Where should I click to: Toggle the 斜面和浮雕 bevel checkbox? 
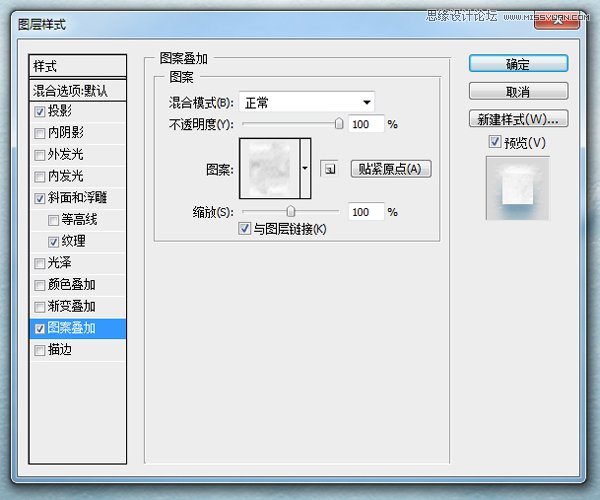[40, 198]
